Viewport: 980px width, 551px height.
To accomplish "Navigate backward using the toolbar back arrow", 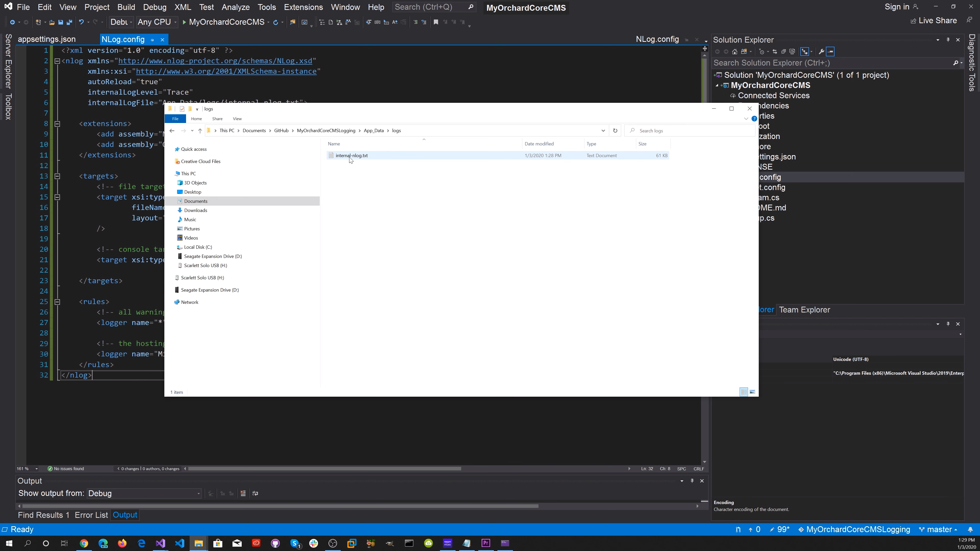I will [12, 22].
